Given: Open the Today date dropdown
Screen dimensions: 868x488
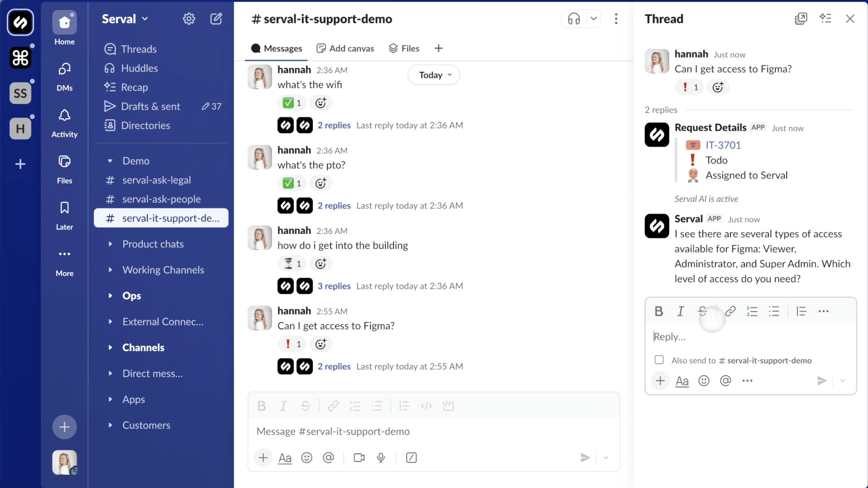Looking at the screenshot, I should 434,75.
